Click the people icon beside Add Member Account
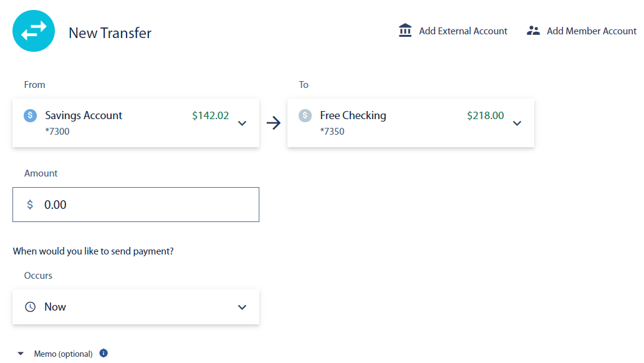This screenshot has width=644, height=363. [x=534, y=29]
